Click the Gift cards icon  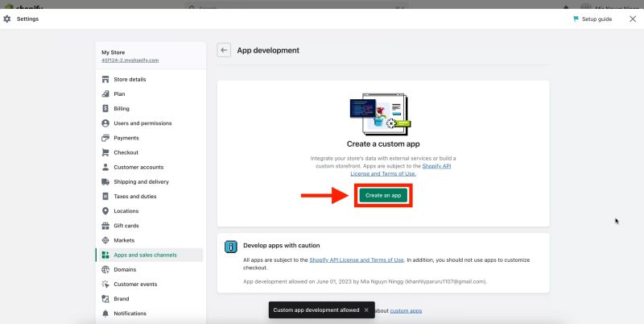click(105, 226)
